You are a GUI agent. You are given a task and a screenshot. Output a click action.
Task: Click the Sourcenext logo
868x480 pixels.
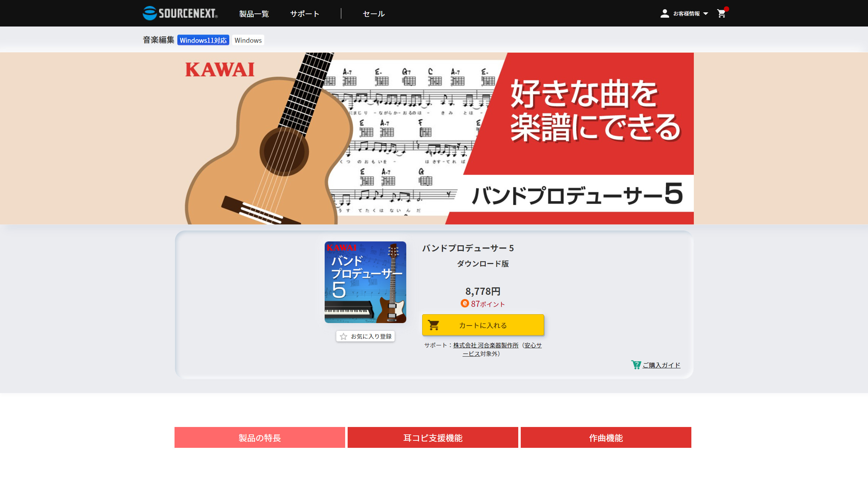pyautogui.click(x=180, y=13)
